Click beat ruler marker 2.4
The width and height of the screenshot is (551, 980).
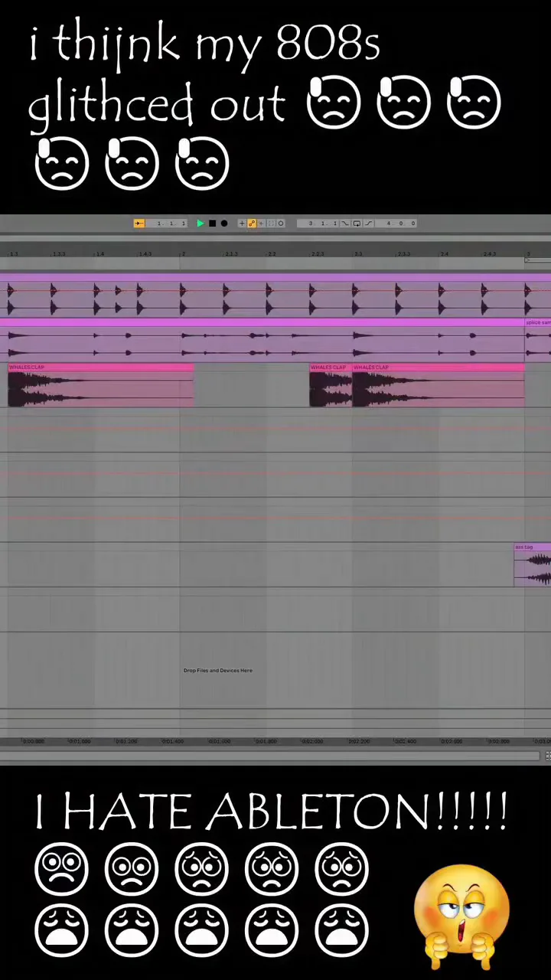tap(444, 253)
